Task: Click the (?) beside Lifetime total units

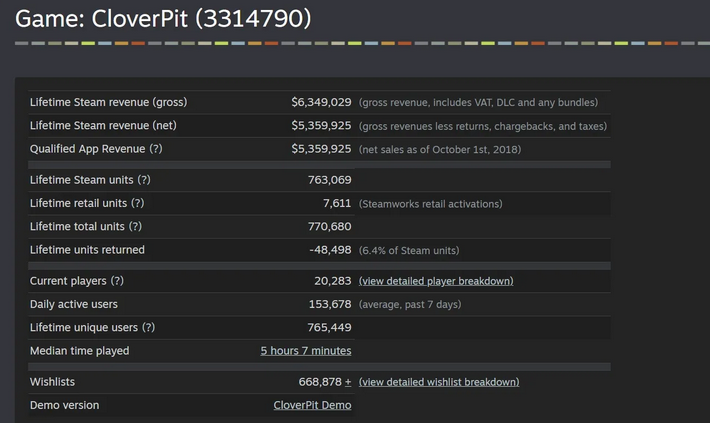Action: tap(136, 227)
